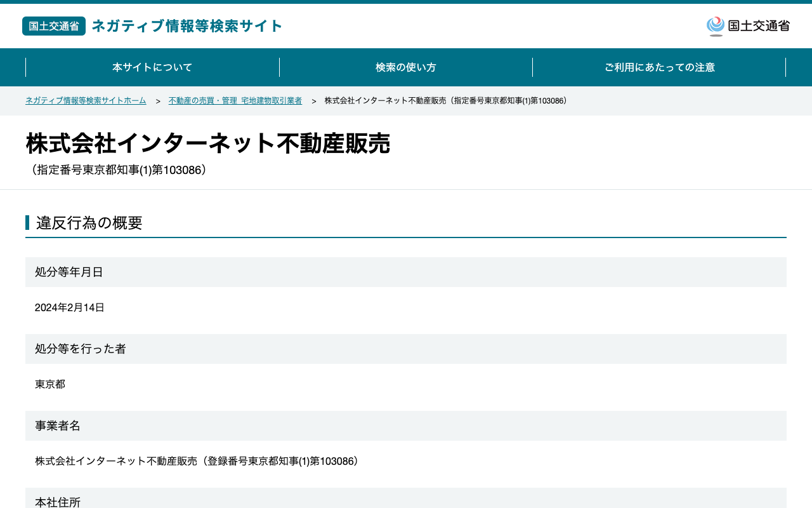Click the 東京都 value text
812x508 pixels.
(x=50, y=384)
